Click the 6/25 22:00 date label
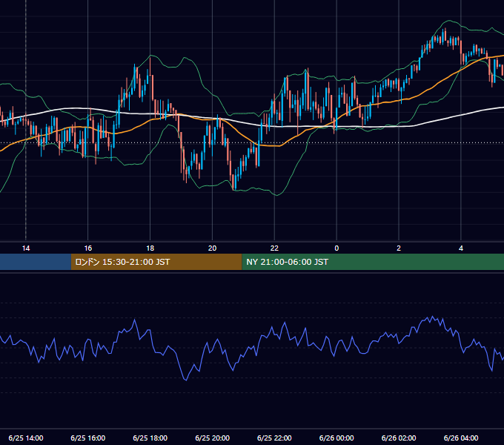 (274, 438)
